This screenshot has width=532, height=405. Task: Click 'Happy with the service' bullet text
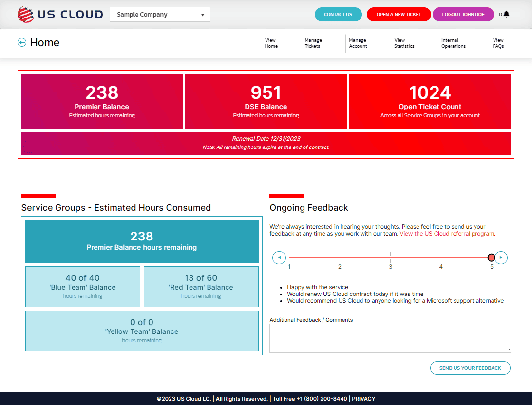click(318, 287)
